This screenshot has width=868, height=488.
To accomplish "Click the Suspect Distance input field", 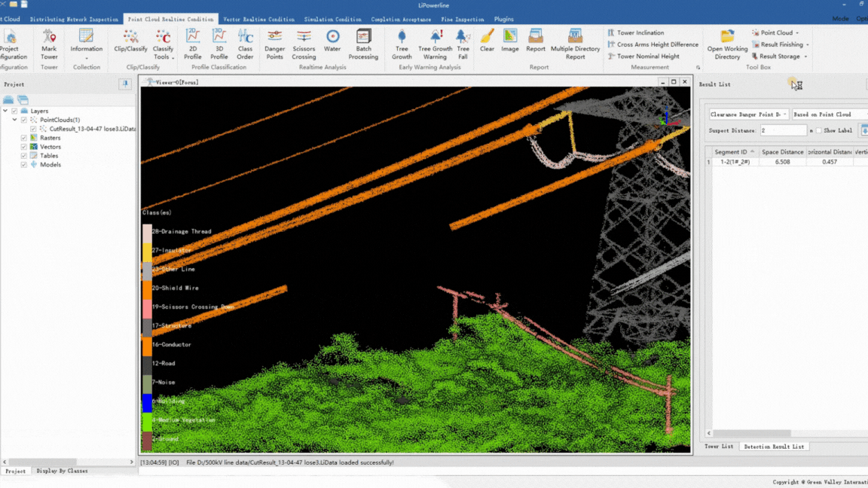I will [x=783, y=131].
